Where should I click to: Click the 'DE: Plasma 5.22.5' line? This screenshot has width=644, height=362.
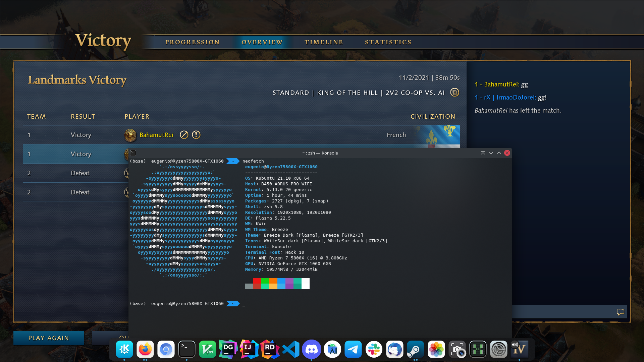pos(268,218)
